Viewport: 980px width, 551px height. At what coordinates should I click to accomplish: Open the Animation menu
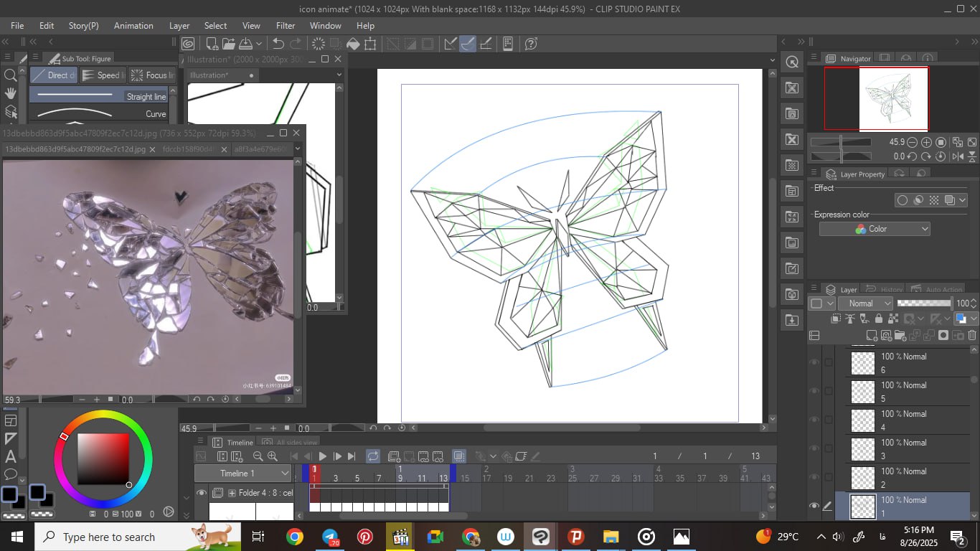tap(133, 25)
